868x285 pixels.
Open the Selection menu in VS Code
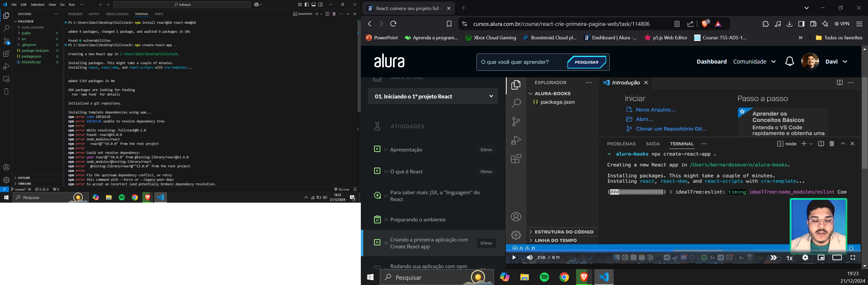38,5
